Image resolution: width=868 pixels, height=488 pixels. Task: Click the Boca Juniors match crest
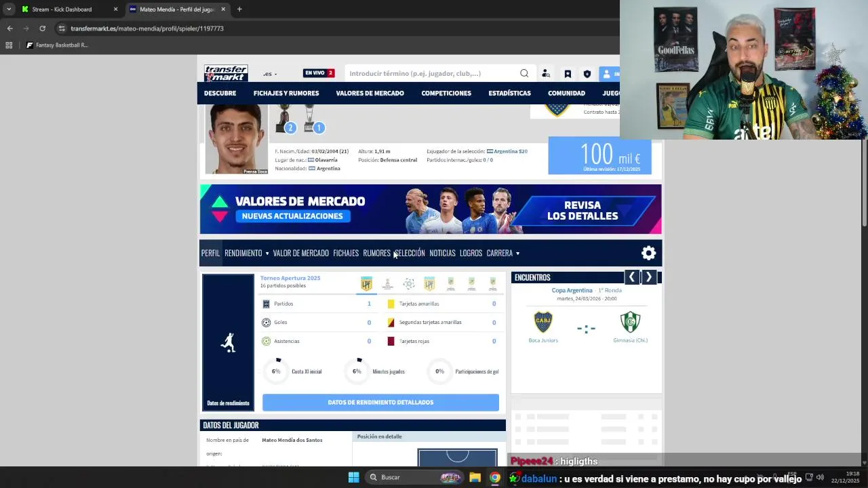[x=543, y=322]
